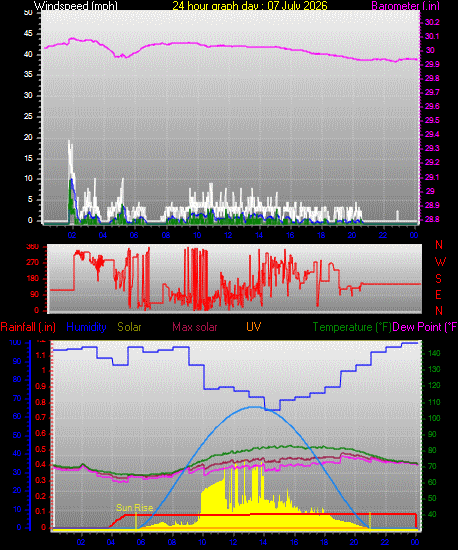
Task: Click the Barometer (.in) axis title
Action: click(x=405, y=6)
